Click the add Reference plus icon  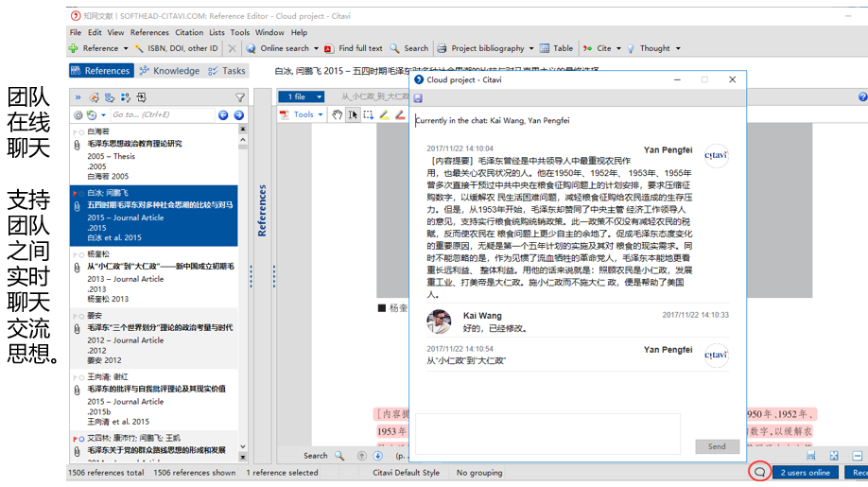(73, 49)
